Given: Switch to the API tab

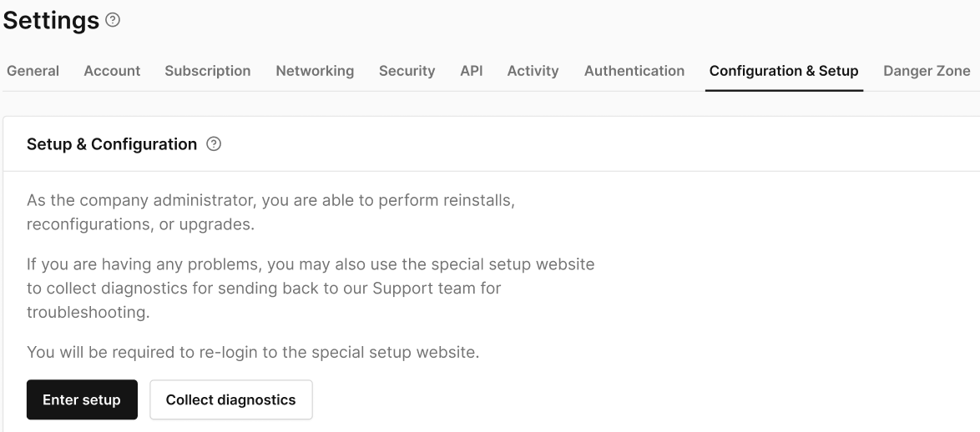Looking at the screenshot, I should [x=471, y=71].
